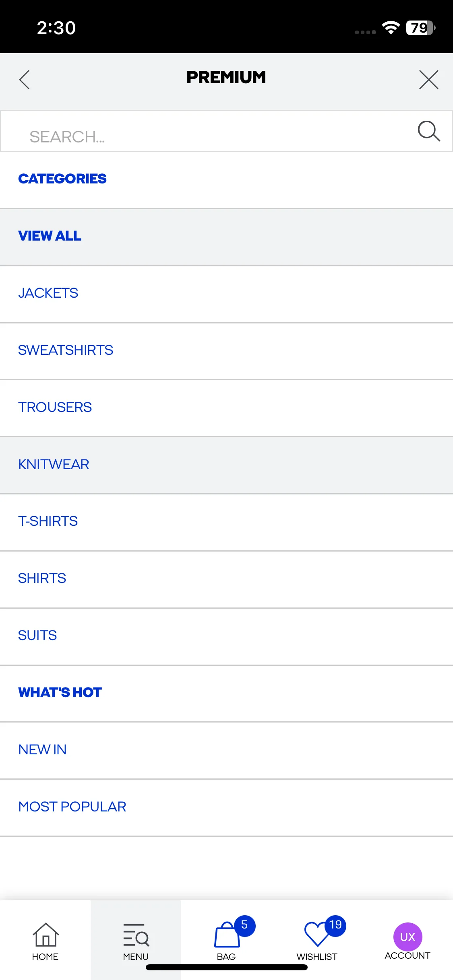Choose the Sweatshirts category
453x980 pixels.
click(226, 351)
